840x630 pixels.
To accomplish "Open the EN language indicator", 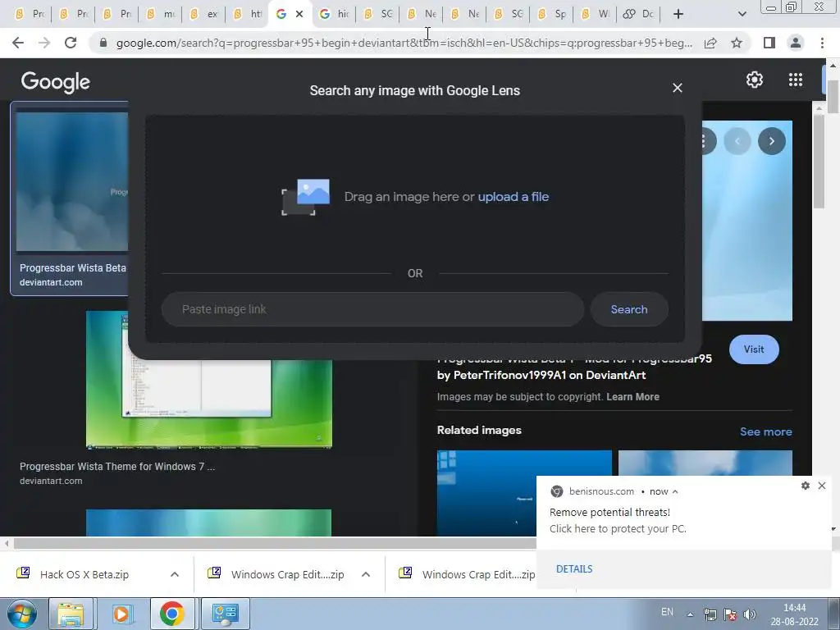I will click(x=667, y=612).
